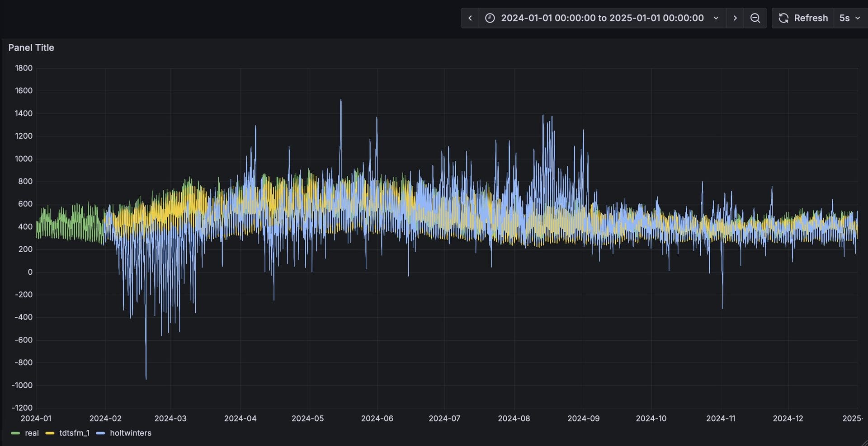The height and width of the screenshot is (446, 868).
Task: Open the 5s refresh interval dropdown
Action: (x=849, y=18)
